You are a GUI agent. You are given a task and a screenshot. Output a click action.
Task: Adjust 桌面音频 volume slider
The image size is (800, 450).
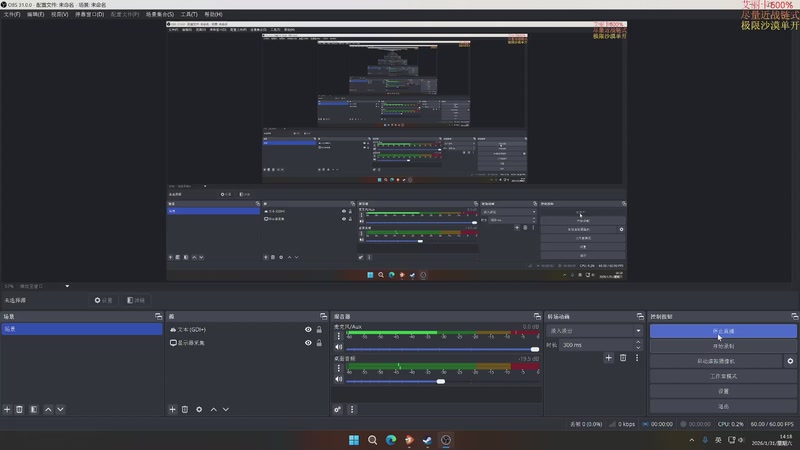[442, 382]
